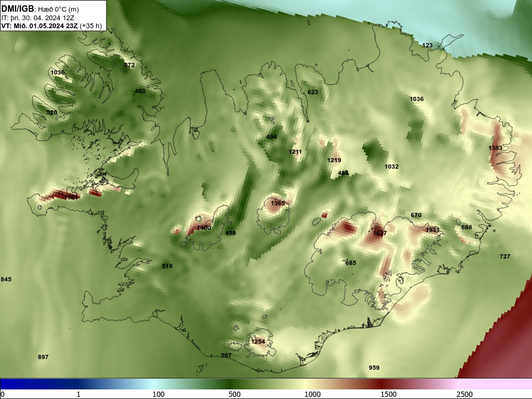Screen dimensions: 532x399
Task: Click the 2500 label on color scale
Action: click(464, 394)
